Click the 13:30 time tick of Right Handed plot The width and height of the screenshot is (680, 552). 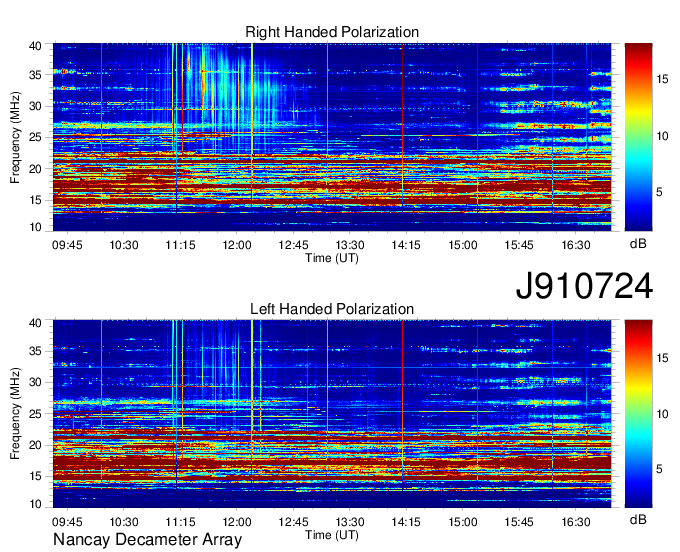tap(350, 245)
